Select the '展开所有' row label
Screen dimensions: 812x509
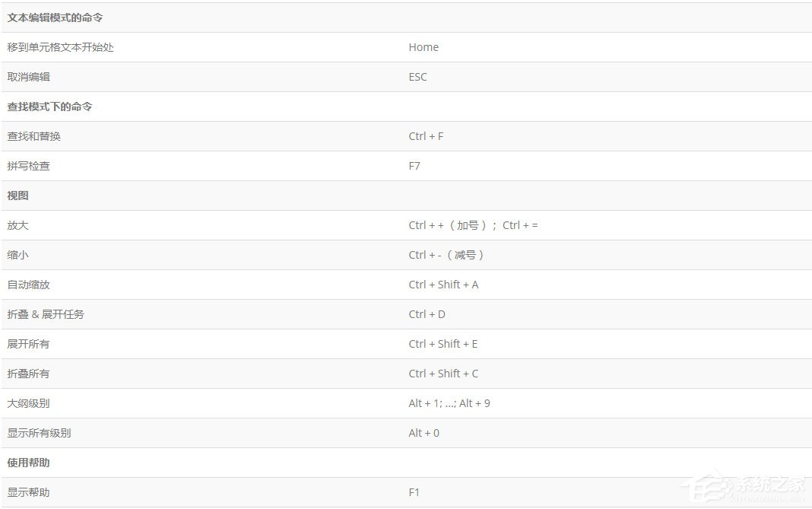[29, 344]
